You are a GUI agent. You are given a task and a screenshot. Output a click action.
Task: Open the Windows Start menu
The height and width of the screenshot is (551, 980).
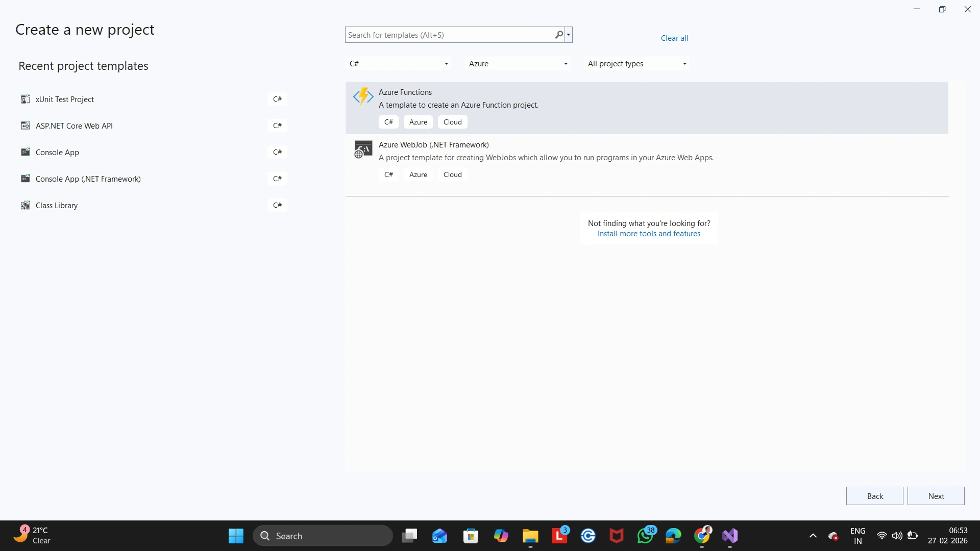pyautogui.click(x=236, y=536)
